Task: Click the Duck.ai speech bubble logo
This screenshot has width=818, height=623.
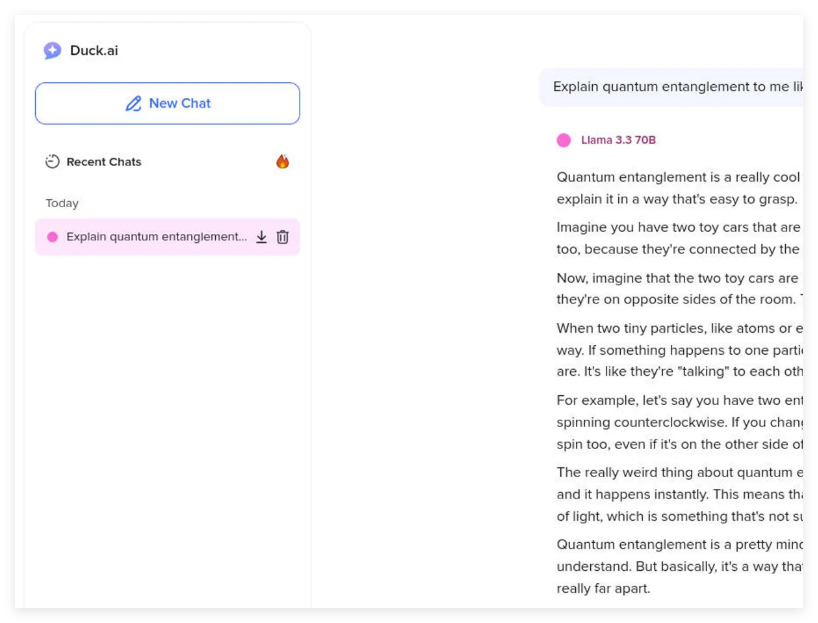Action: pos(52,50)
